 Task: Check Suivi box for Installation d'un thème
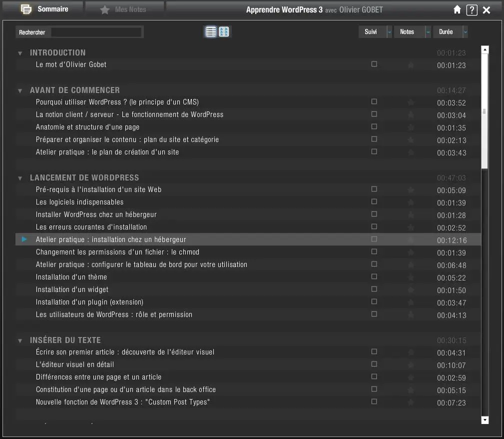[374, 276]
